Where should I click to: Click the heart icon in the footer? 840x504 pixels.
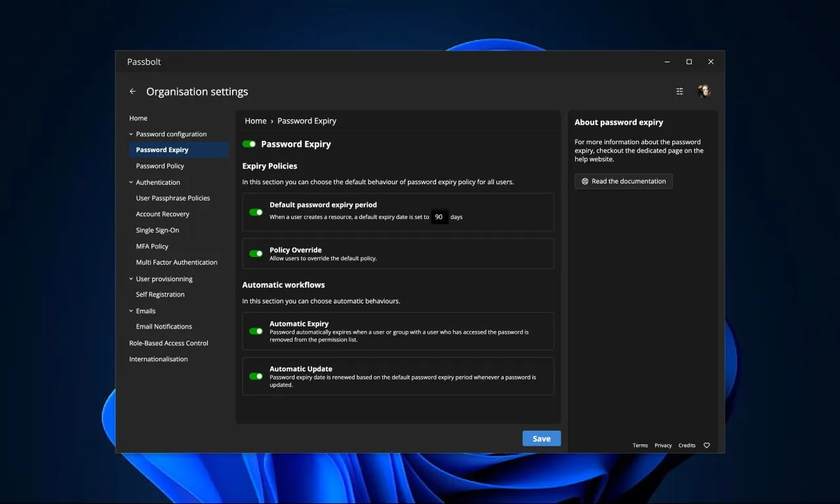point(707,446)
